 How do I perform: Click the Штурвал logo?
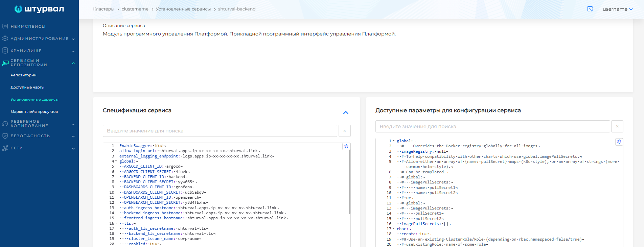point(39,9)
